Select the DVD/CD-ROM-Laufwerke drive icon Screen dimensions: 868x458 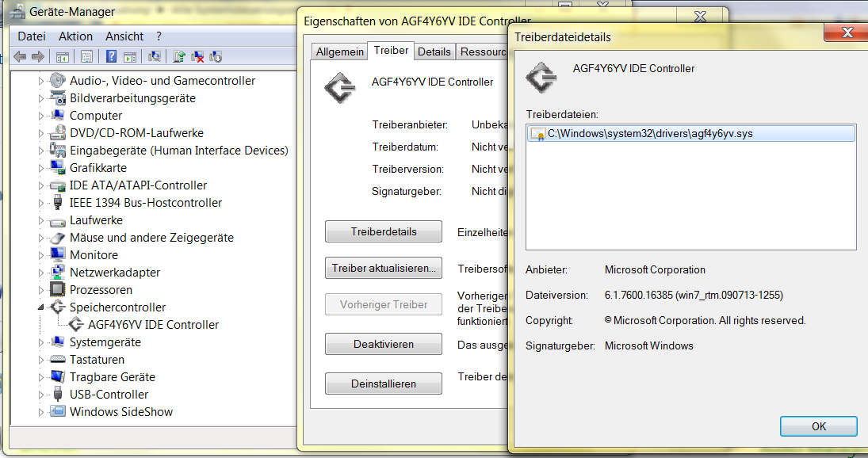(x=58, y=133)
